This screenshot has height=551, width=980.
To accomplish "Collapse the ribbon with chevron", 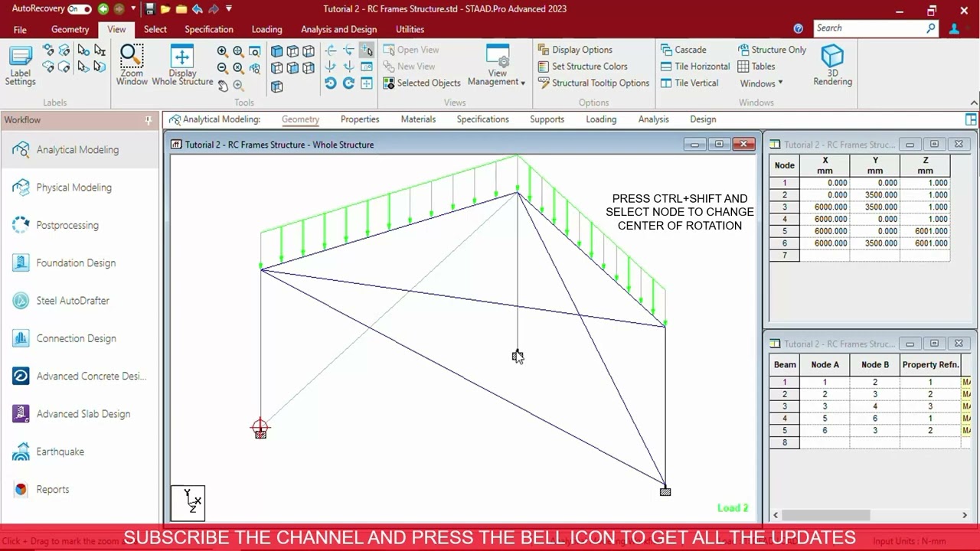I will 974,103.
